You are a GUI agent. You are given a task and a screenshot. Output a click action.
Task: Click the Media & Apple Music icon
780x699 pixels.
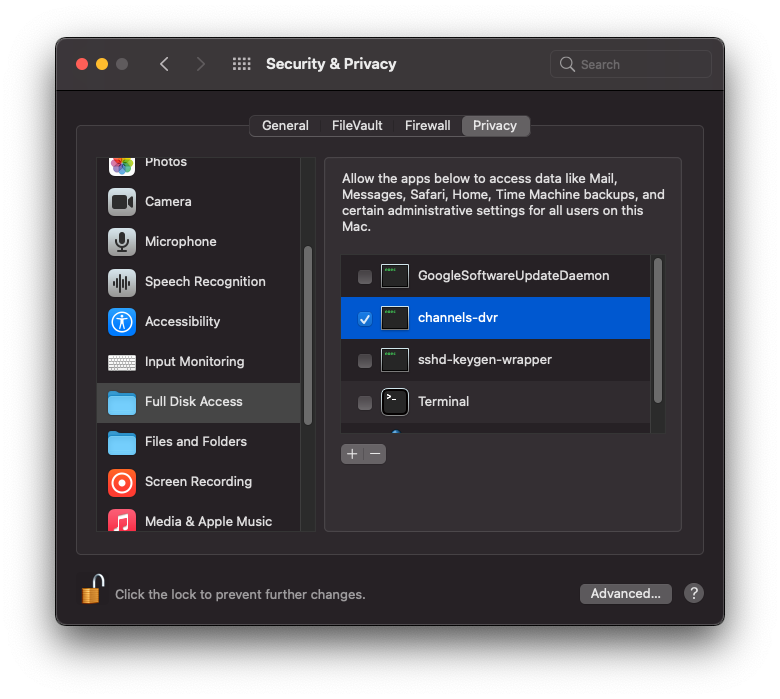[x=122, y=521]
